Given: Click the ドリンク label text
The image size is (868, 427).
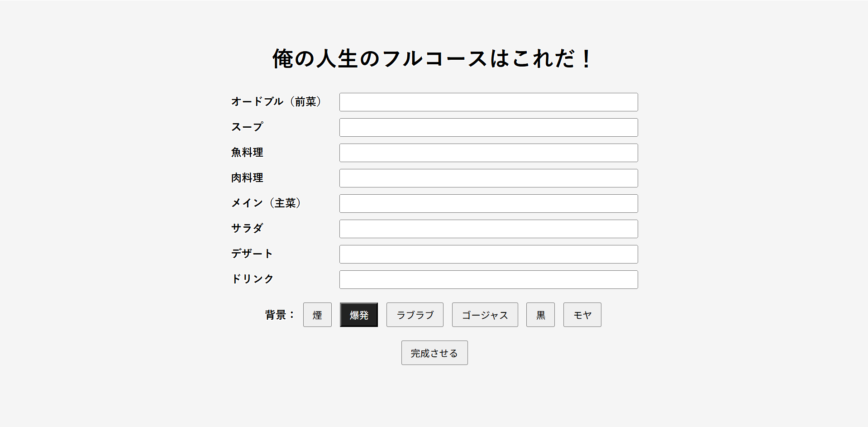Looking at the screenshot, I should click(x=253, y=279).
